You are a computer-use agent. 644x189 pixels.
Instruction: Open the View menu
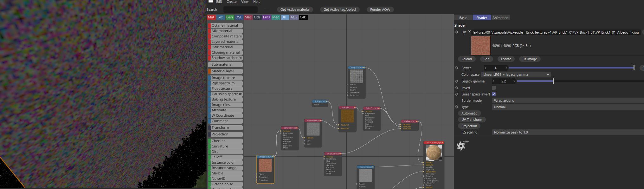(x=245, y=2)
